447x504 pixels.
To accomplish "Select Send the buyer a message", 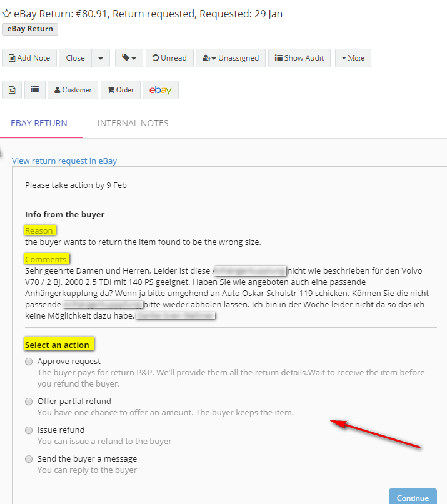I will [29, 459].
